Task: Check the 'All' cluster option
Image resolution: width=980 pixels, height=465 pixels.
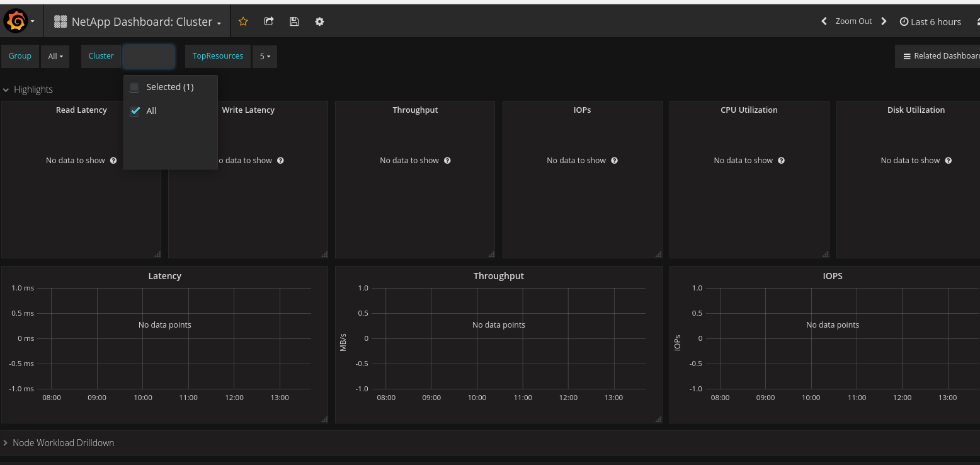Action: (135, 111)
